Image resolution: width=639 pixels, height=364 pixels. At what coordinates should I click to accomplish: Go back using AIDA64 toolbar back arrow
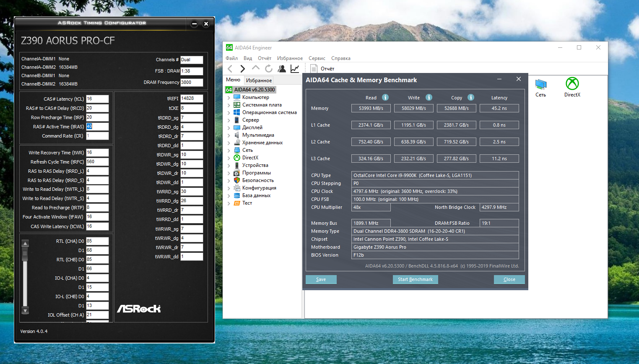coord(230,68)
